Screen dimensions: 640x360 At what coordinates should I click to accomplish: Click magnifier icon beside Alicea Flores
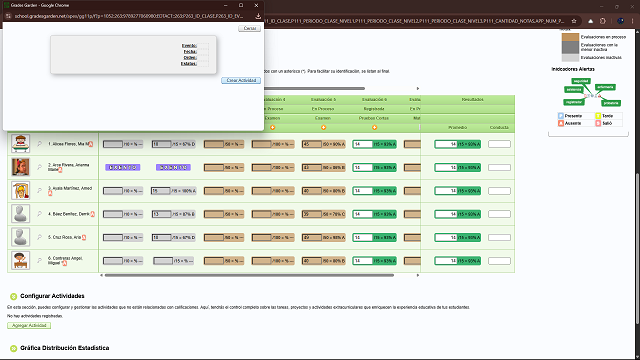40,144
